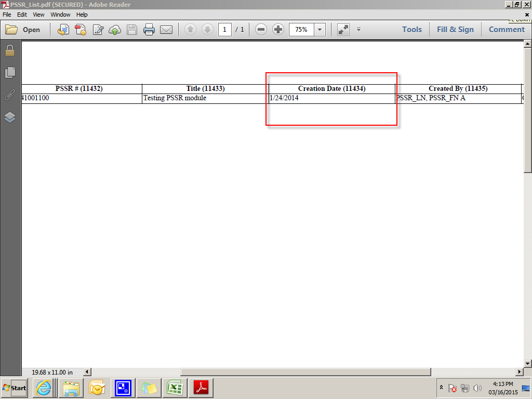Click the horizontal scrollbar right arrow

click(520, 372)
